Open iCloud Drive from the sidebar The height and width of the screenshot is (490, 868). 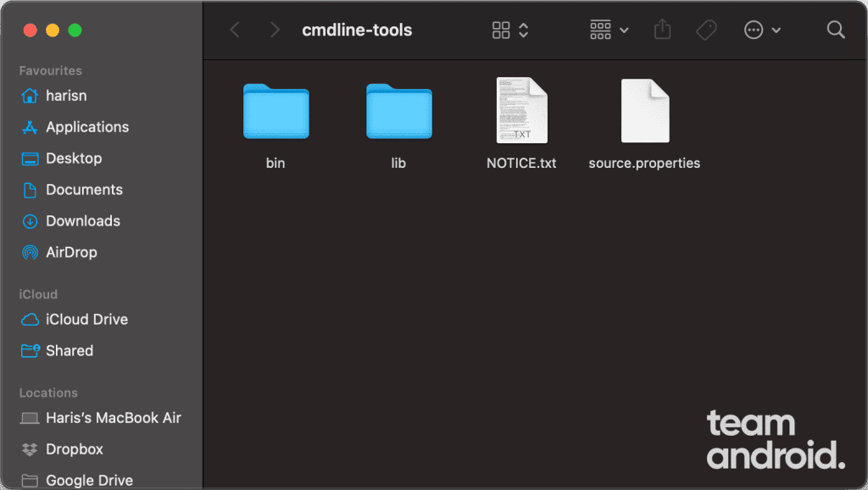click(31, 320)
